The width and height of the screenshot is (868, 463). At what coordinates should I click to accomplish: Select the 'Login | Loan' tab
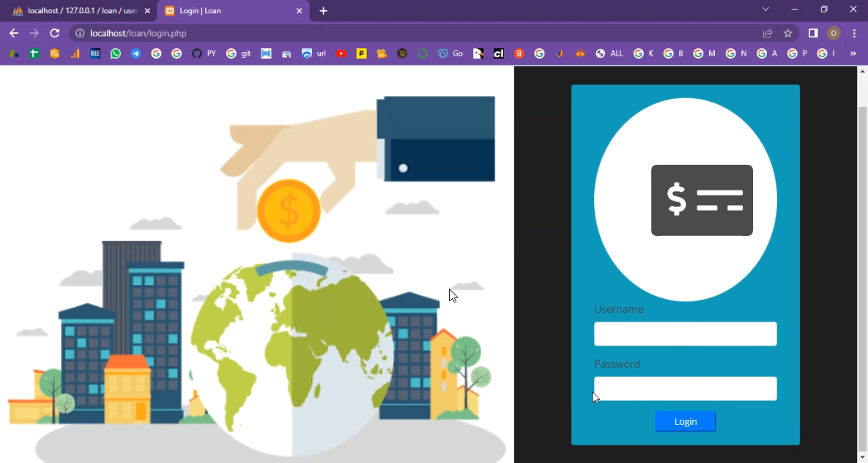[232, 11]
